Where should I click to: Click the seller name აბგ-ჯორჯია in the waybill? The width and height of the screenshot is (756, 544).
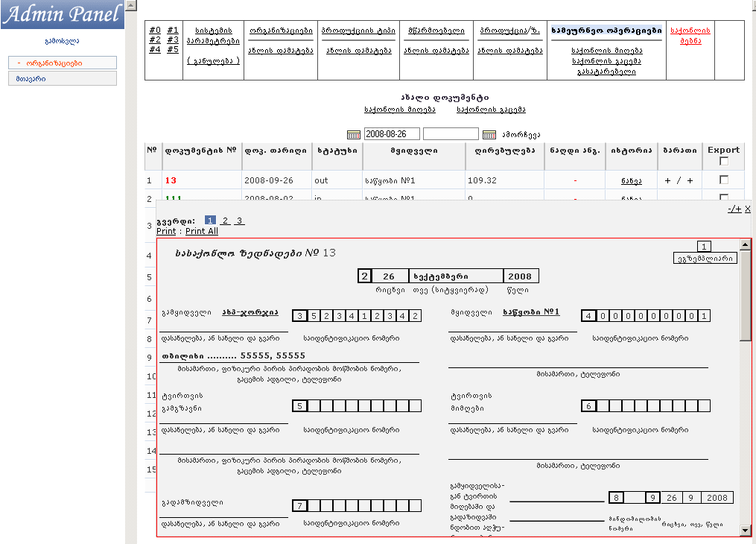[x=250, y=312]
